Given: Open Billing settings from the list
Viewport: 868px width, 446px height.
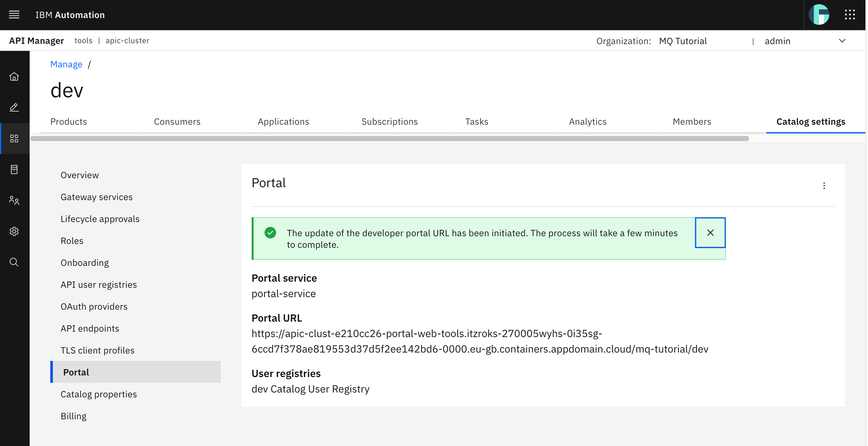Looking at the screenshot, I should 73,416.
